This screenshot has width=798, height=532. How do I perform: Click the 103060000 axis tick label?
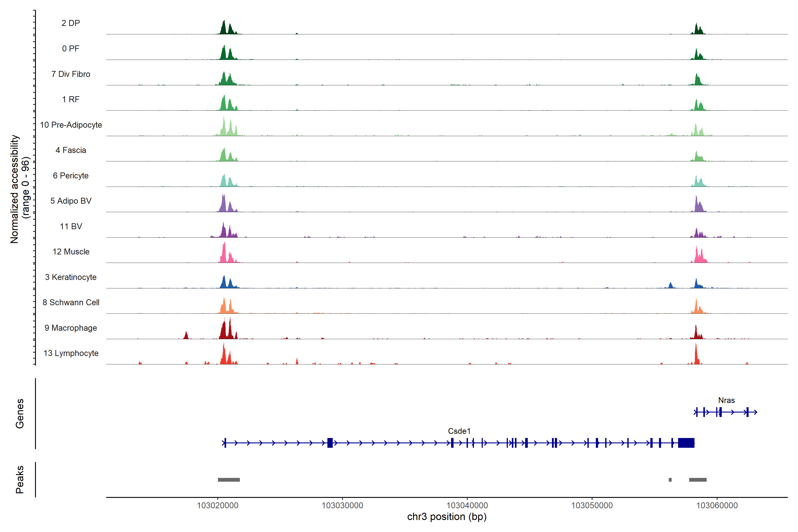[717, 505]
